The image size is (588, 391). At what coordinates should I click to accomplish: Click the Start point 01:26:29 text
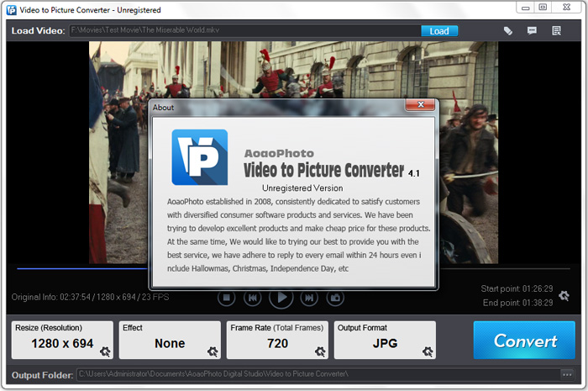click(517, 288)
